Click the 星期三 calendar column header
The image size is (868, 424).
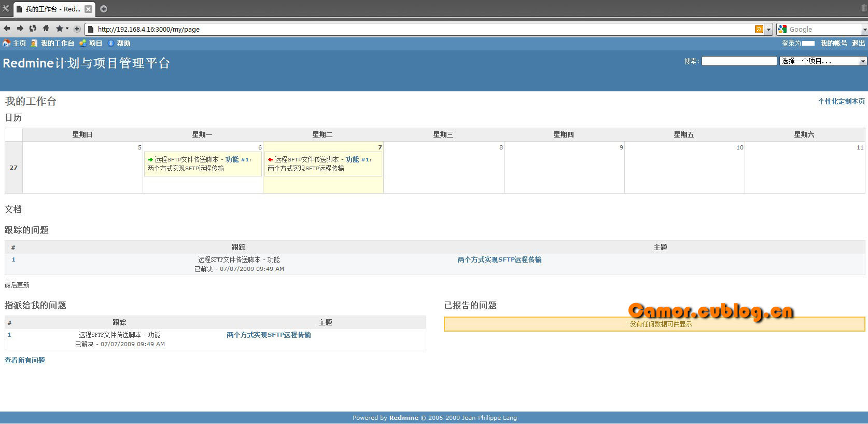(443, 135)
